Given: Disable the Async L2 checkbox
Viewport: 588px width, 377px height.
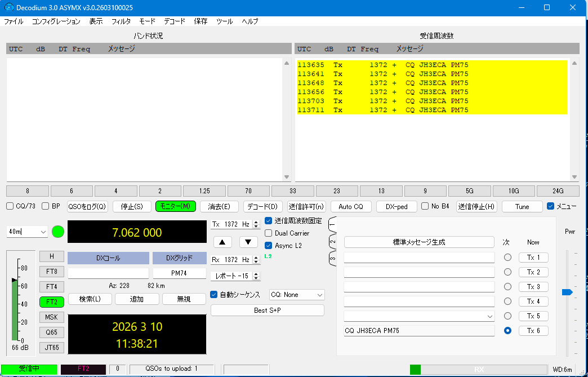Looking at the screenshot, I should point(269,245).
